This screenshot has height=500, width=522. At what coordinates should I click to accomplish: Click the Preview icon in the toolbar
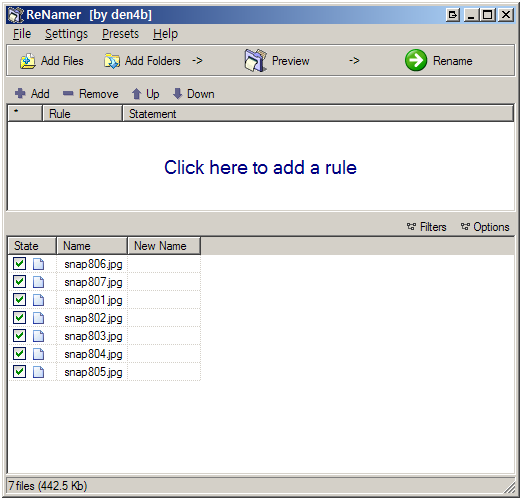[x=256, y=60]
